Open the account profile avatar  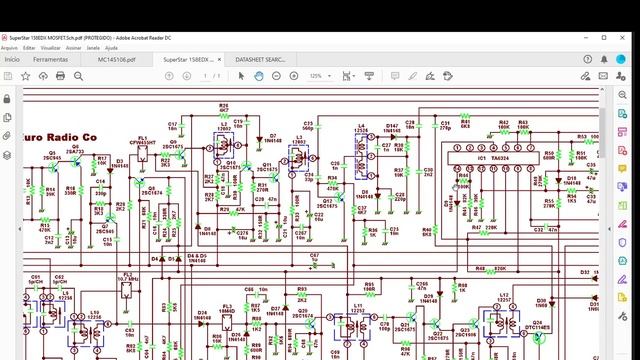(x=621, y=59)
